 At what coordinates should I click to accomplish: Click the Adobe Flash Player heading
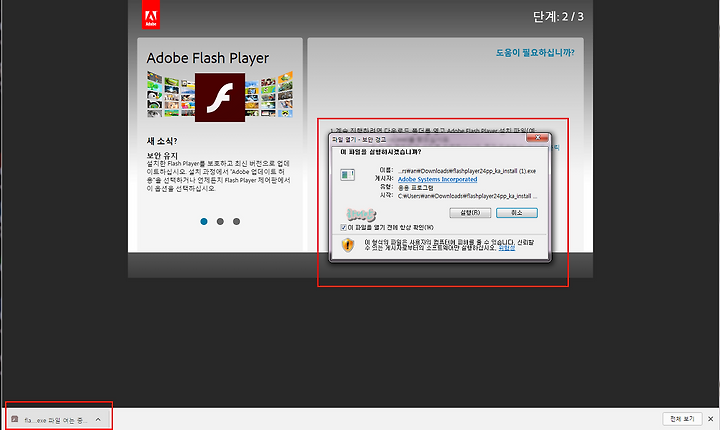pyautogui.click(x=208, y=58)
